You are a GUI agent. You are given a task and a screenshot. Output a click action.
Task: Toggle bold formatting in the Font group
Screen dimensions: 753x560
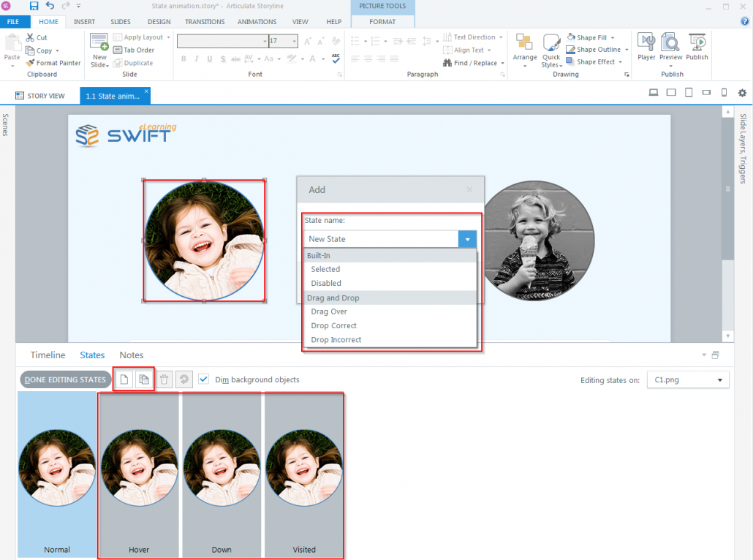(183, 58)
